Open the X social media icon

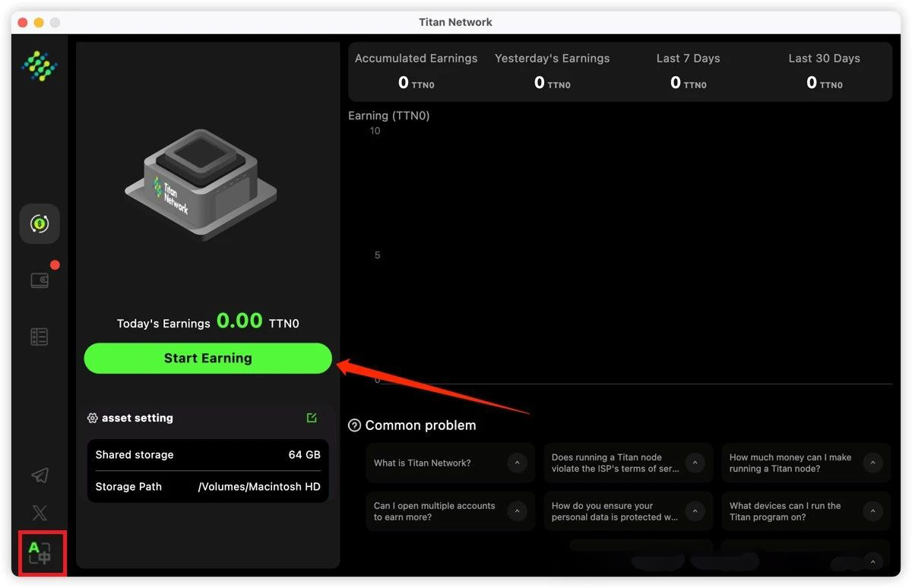pyautogui.click(x=40, y=513)
